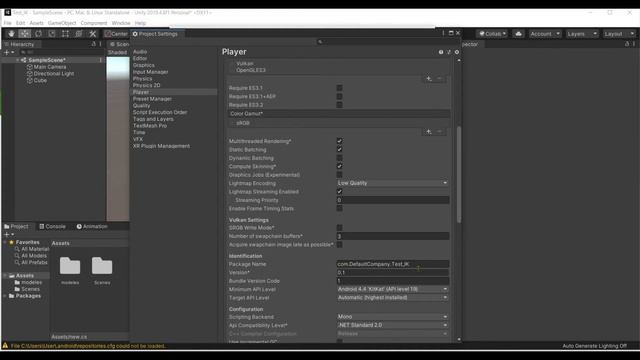Toggle Require ES3.1+AEP checkbox
The width and height of the screenshot is (640, 360).
[x=339, y=97]
